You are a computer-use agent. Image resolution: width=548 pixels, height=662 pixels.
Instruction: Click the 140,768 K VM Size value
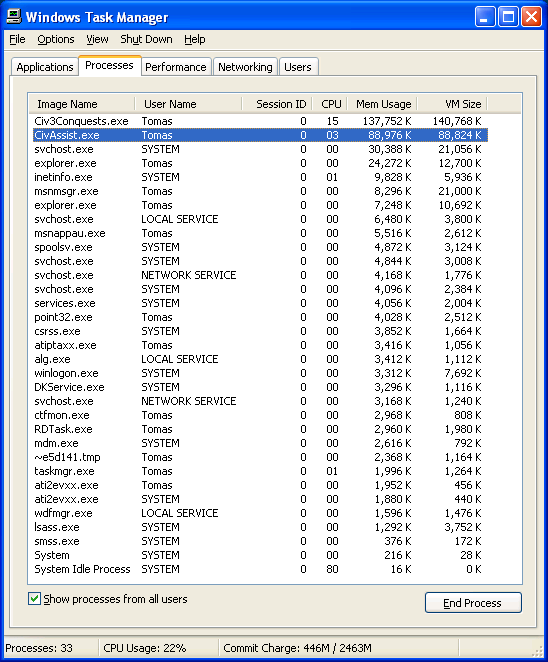point(457,121)
